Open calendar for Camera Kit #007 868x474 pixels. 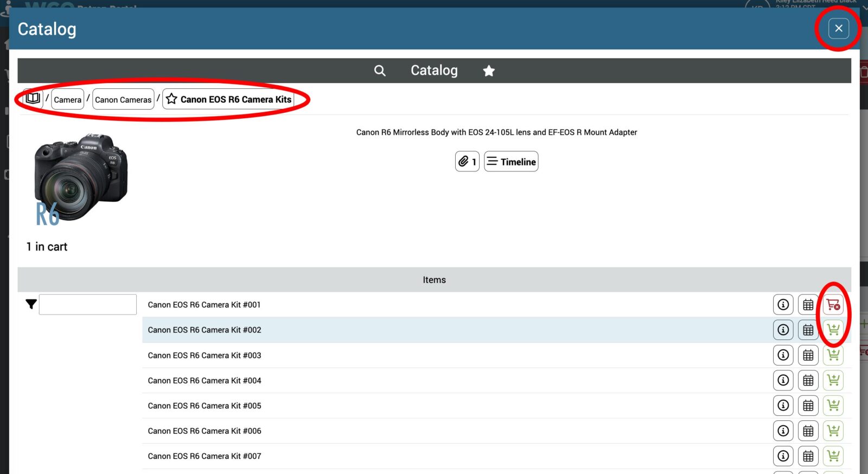click(808, 456)
